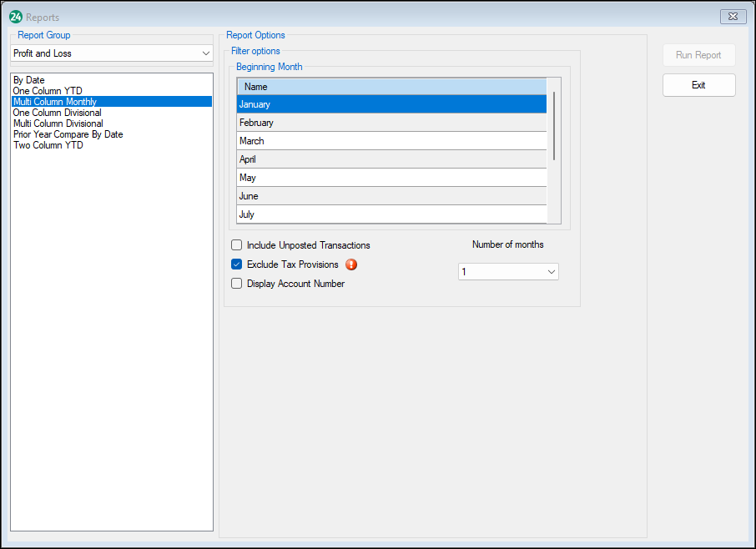Viewport: 756px width, 549px height.
Task: Expand the Profit and Loss combo box chevron
Action: pyautogui.click(x=205, y=53)
